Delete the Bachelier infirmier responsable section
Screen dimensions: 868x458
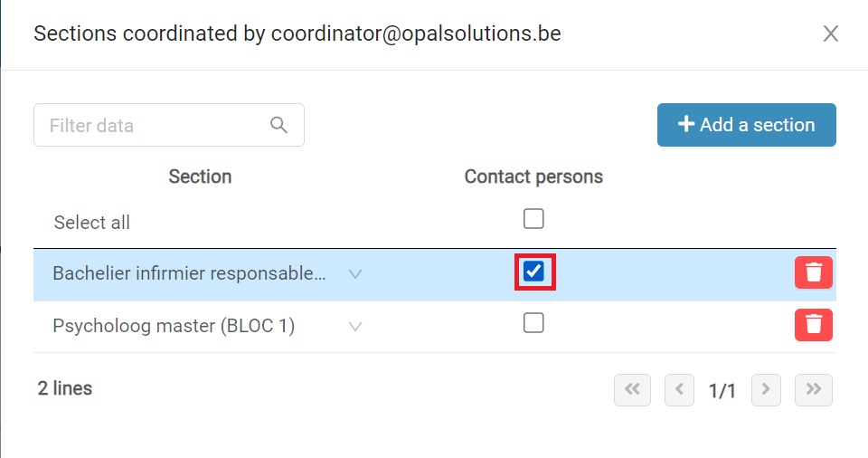click(x=813, y=272)
